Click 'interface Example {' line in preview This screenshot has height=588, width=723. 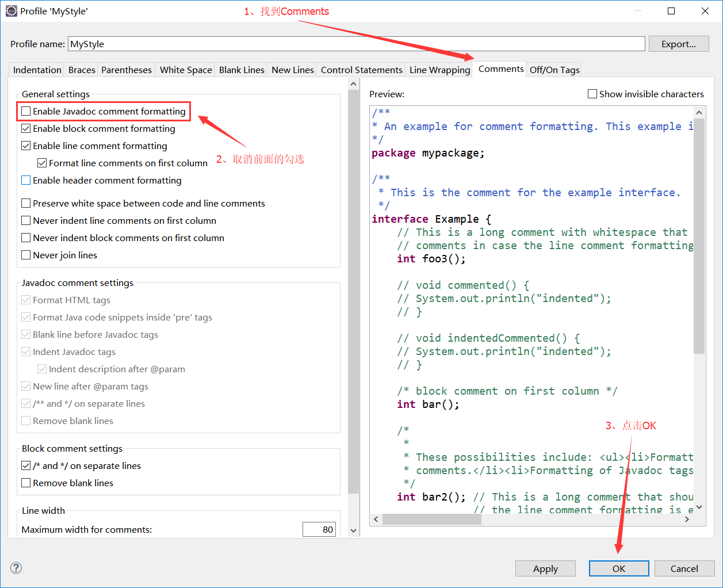tap(431, 219)
